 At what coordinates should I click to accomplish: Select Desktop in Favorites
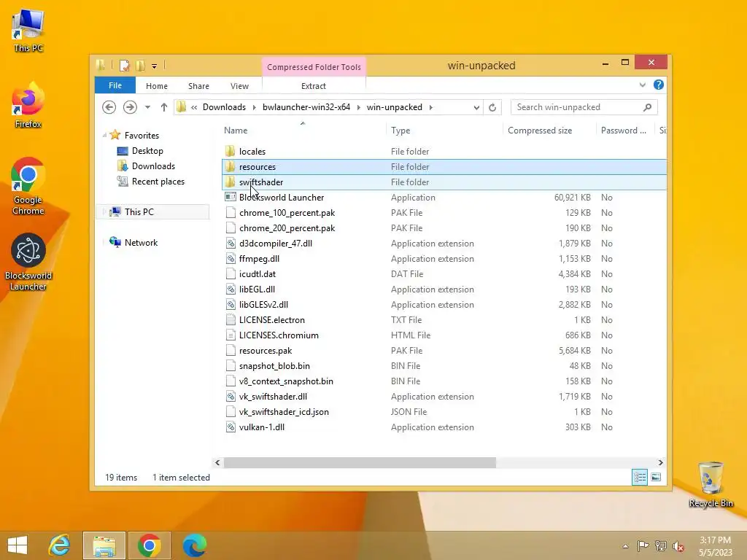(x=147, y=151)
